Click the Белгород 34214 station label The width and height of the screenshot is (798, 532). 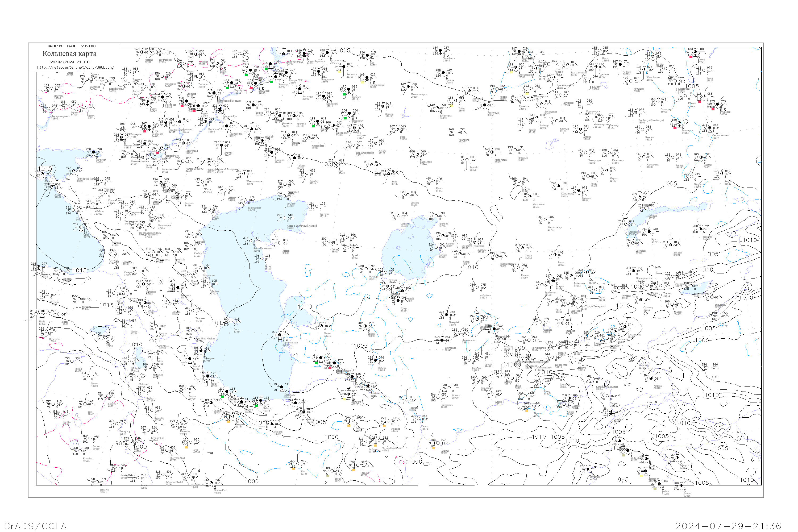(95, 88)
